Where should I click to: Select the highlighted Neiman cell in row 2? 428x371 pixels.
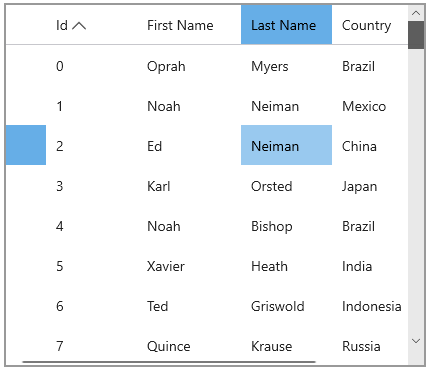coord(286,145)
